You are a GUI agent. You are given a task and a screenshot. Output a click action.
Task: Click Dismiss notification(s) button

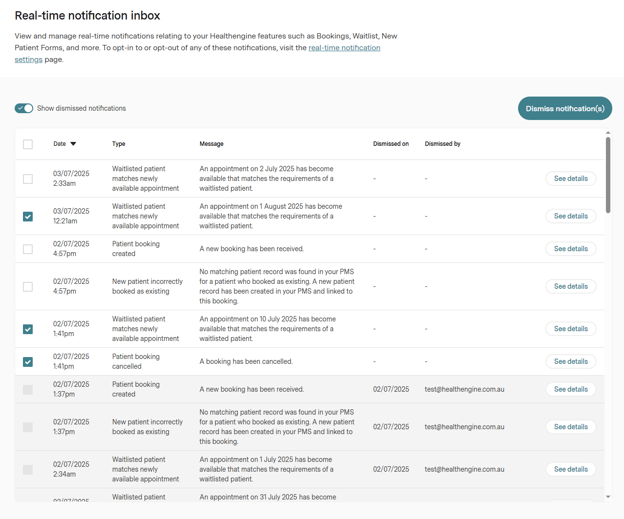[564, 108]
